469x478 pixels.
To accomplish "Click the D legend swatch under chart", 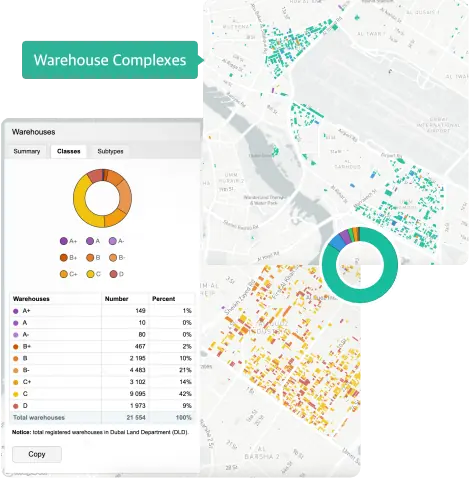I will [113, 274].
